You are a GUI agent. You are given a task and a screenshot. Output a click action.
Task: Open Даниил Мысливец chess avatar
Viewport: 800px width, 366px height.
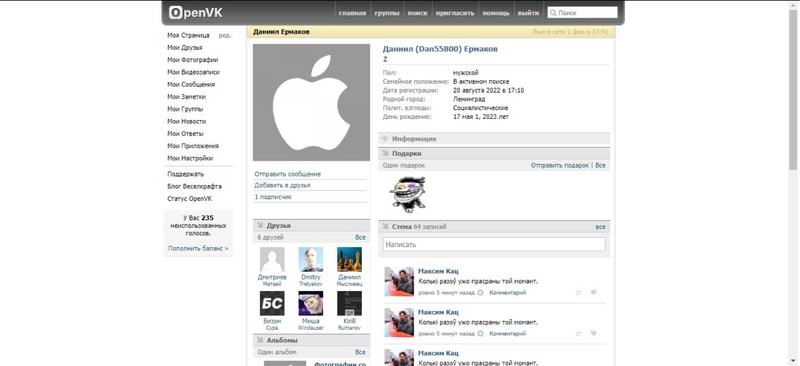(349, 259)
